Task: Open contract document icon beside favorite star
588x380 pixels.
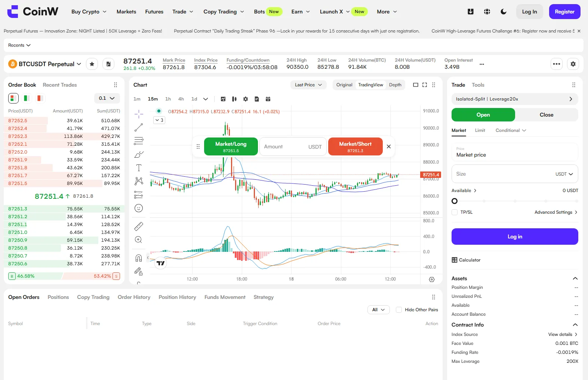Action: point(108,64)
